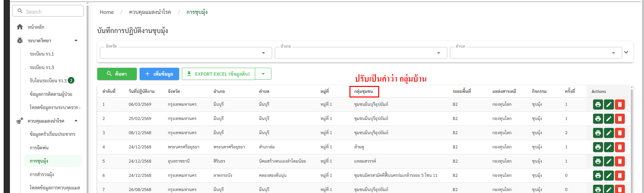This screenshot has width=644, height=193.
Task: Open the จังหวัด dropdown filter
Action: coord(185,53)
